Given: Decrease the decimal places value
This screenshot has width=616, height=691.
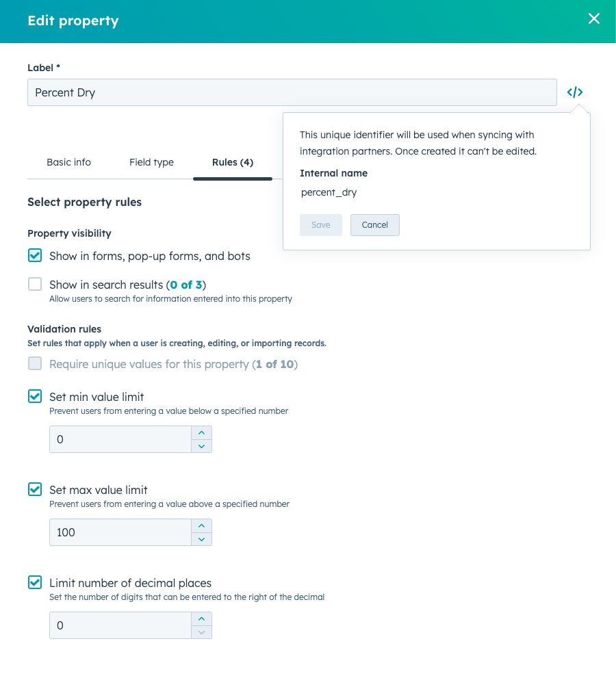Looking at the screenshot, I should pos(202,633).
